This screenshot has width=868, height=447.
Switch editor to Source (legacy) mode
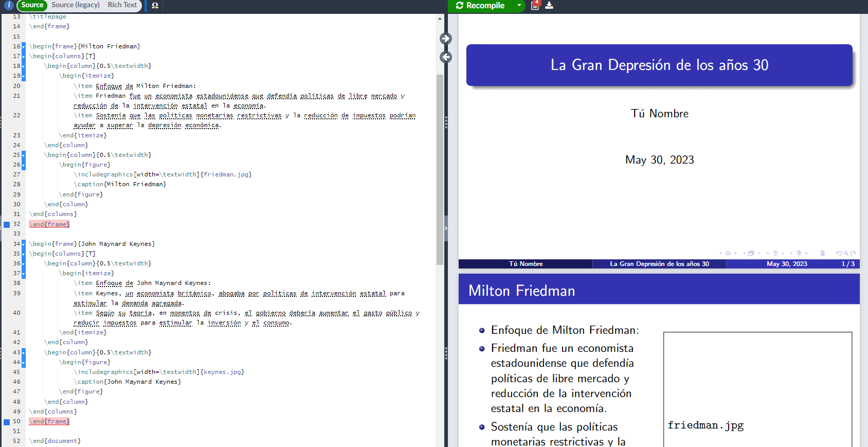76,5
